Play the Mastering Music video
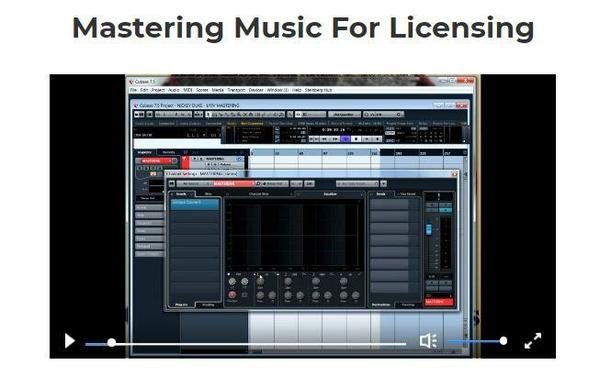Screen dimensions: 600x387 click(x=70, y=341)
